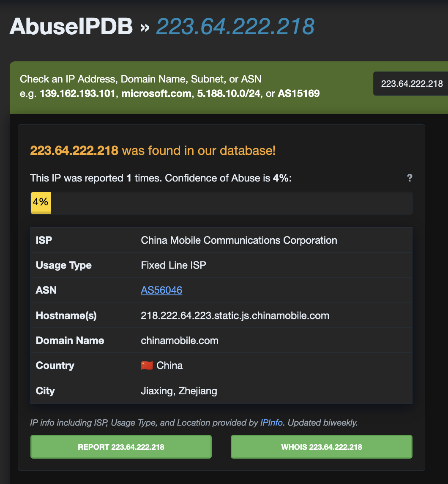Screen dimensions: 448x484
Task: Open the blue 223.64.222.218 heading link
Action: [x=235, y=26]
